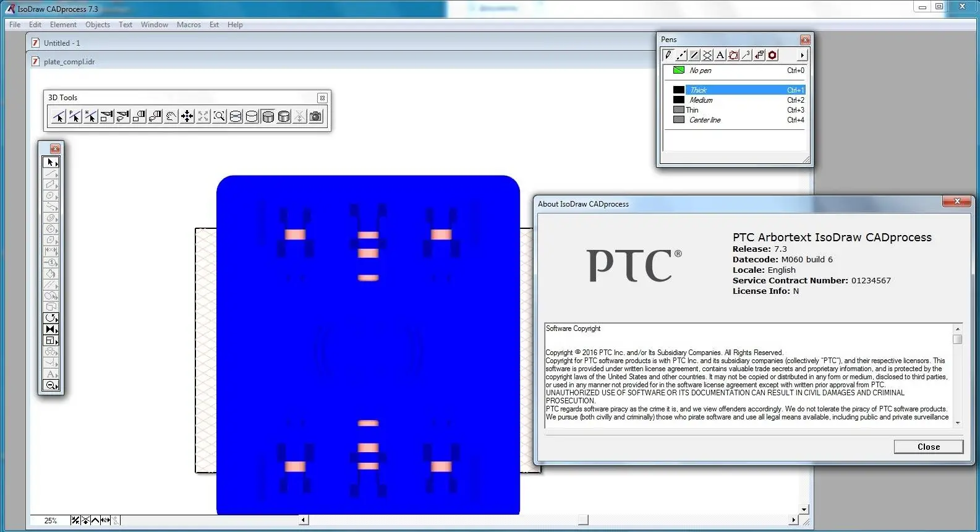Select the paint bucket fill tool
The image size is (980, 532).
(x=51, y=273)
